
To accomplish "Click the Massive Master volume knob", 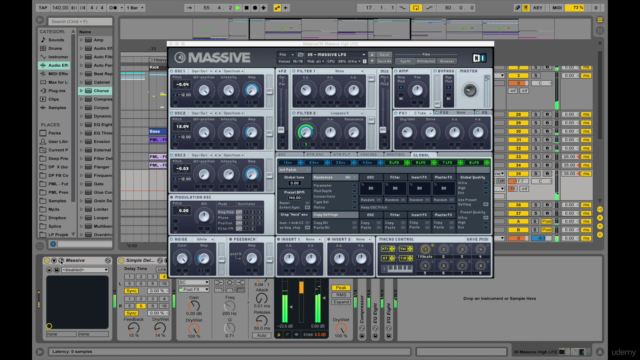I will click(x=470, y=90).
